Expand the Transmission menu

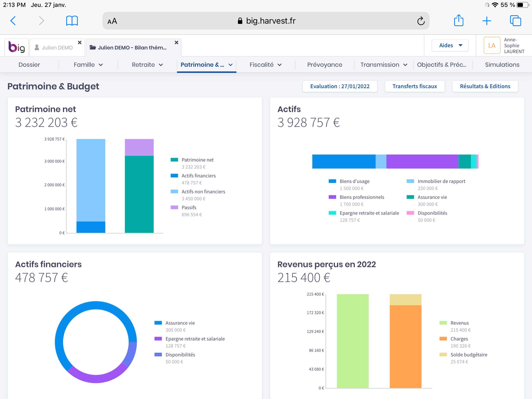(x=384, y=65)
